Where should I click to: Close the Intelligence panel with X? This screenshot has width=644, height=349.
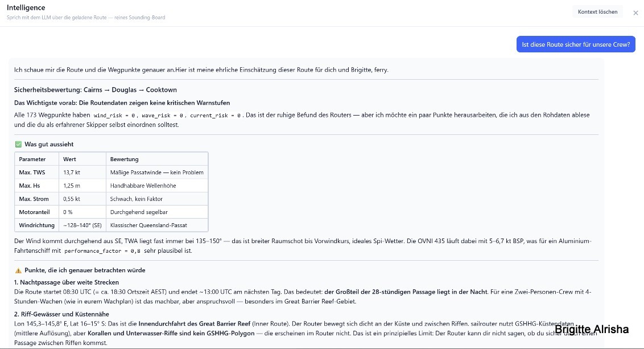(635, 13)
